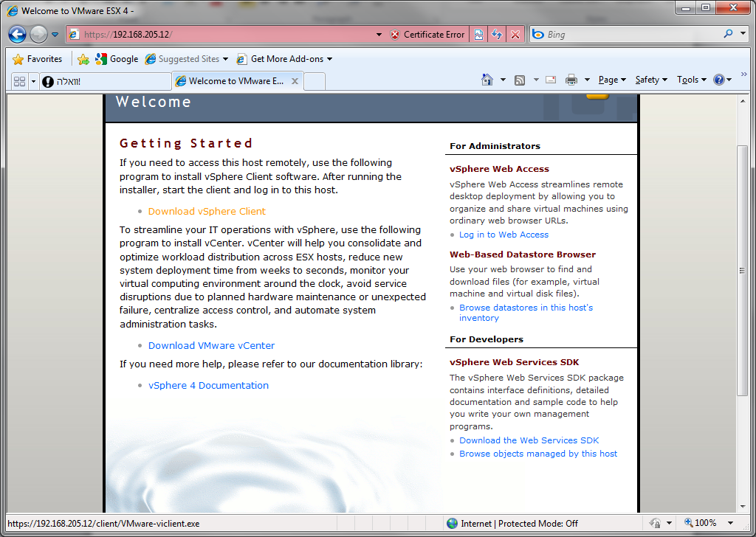Click the scrollbar down arrow
This screenshot has height=537, width=756.
(743, 507)
